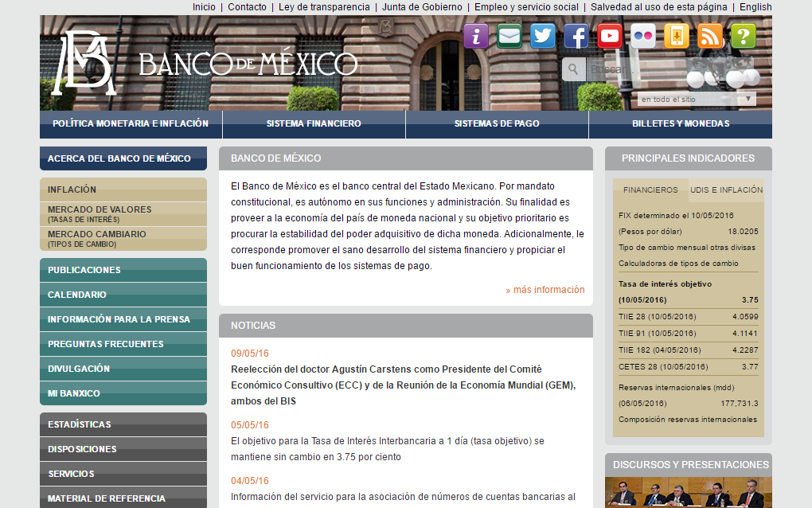Image resolution: width=812 pixels, height=508 pixels.
Task: Open the Publicaciones sidebar section
Action: 123,270
